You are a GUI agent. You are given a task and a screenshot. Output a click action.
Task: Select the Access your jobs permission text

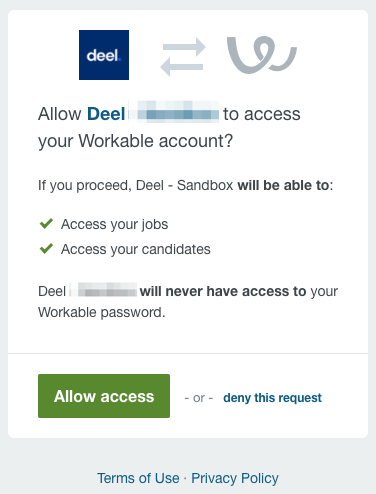coord(114,224)
